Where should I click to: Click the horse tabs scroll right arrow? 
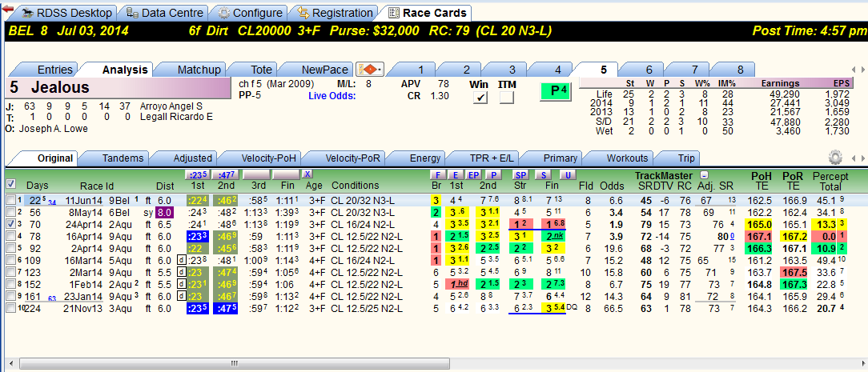click(x=862, y=70)
